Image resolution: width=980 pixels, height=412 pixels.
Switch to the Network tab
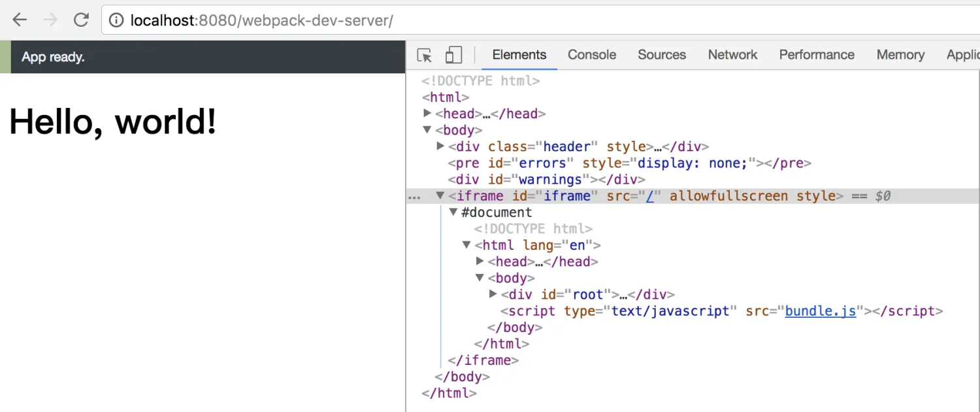tap(733, 55)
